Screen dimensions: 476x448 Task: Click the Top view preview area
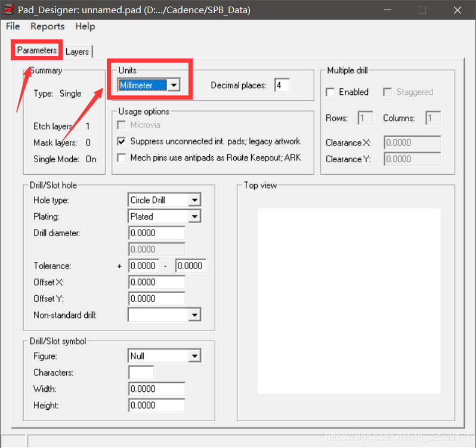(x=349, y=301)
